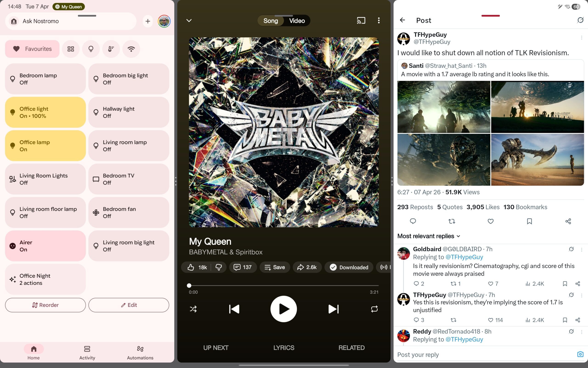
Task: Expand the options menu on the music player
Action: pos(379,20)
